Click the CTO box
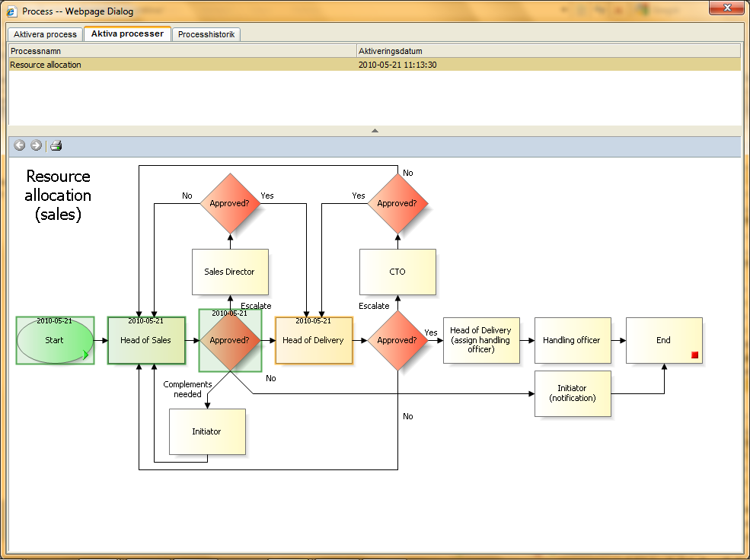 (x=397, y=272)
